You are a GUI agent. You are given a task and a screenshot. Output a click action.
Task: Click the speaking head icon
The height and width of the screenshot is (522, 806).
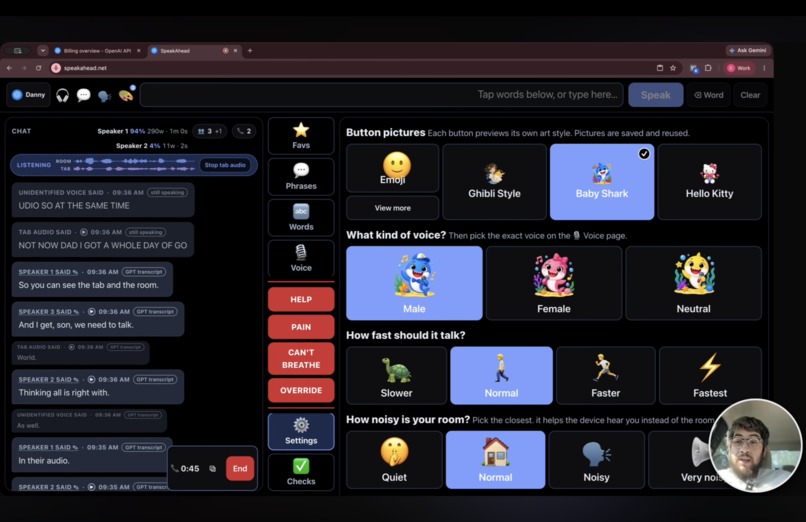point(104,96)
